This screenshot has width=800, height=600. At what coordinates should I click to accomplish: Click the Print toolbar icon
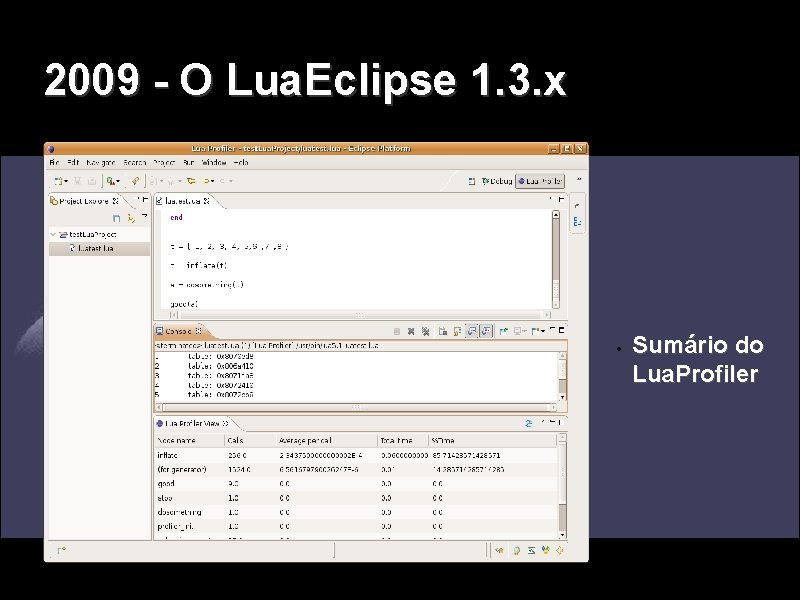[92, 181]
